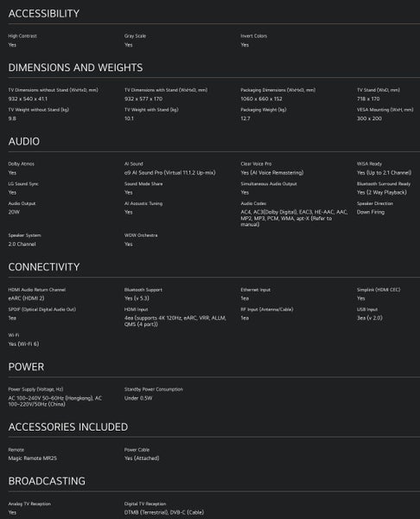Screen dimensions: 420x519
Task: Click the AUDIO section heading
Action: click(x=24, y=141)
